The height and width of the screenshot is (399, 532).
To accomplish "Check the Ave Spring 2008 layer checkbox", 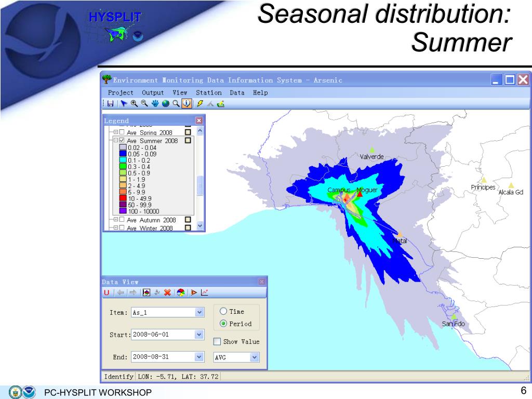I will (x=122, y=132).
